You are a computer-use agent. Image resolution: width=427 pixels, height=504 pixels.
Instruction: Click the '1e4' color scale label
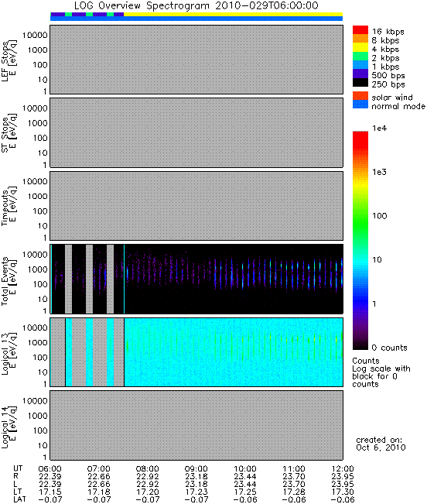380,129
